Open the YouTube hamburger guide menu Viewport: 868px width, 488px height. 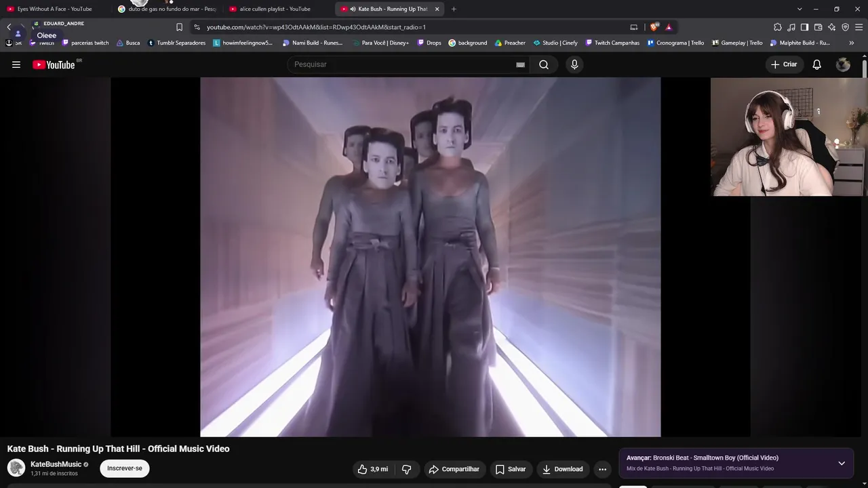(16, 64)
